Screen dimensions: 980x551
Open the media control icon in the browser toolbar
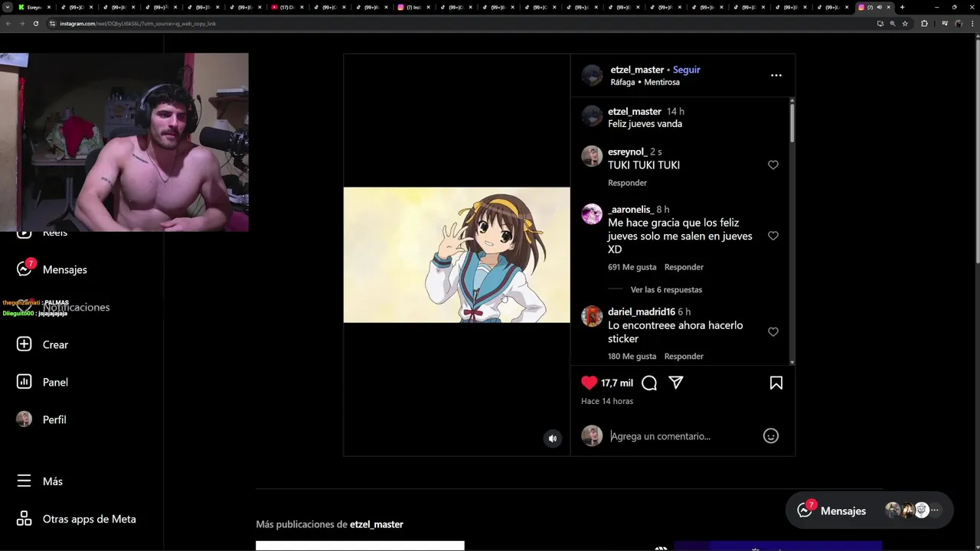point(945,24)
